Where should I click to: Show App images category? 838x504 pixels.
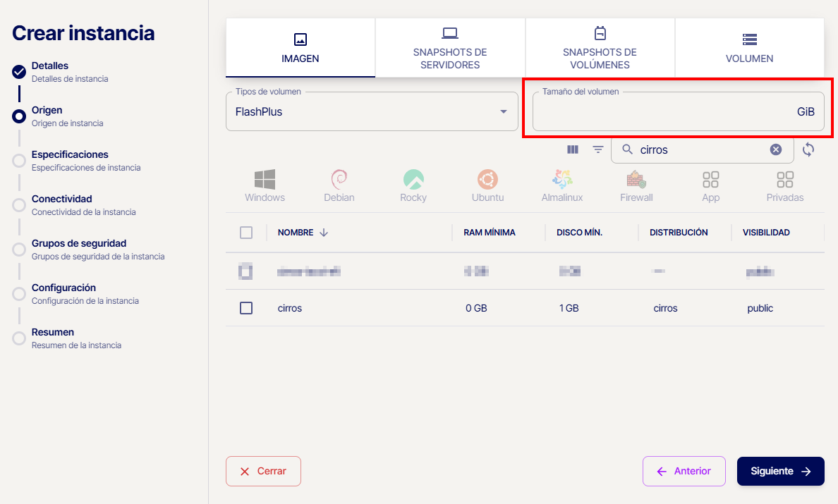[x=710, y=186]
